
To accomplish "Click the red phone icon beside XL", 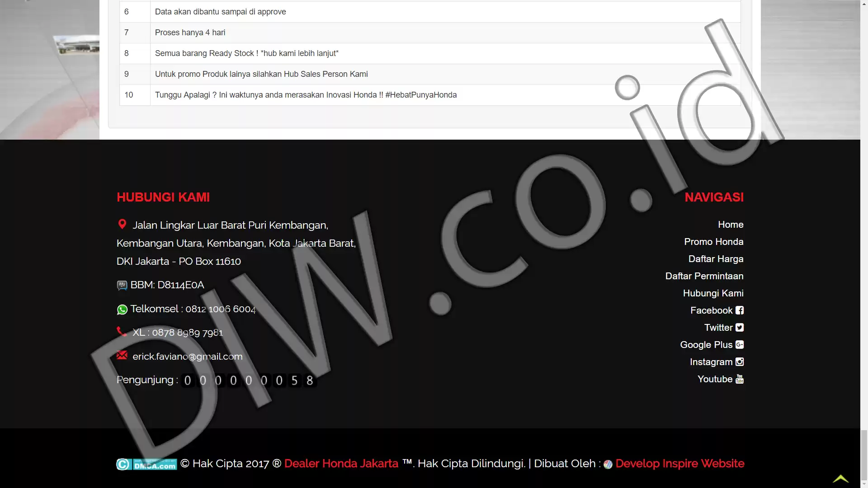I will pos(122,332).
